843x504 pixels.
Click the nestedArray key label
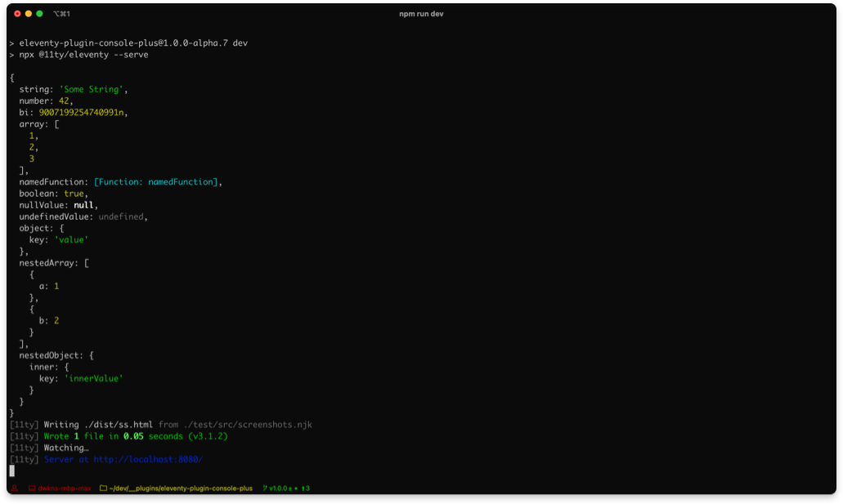(48, 263)
